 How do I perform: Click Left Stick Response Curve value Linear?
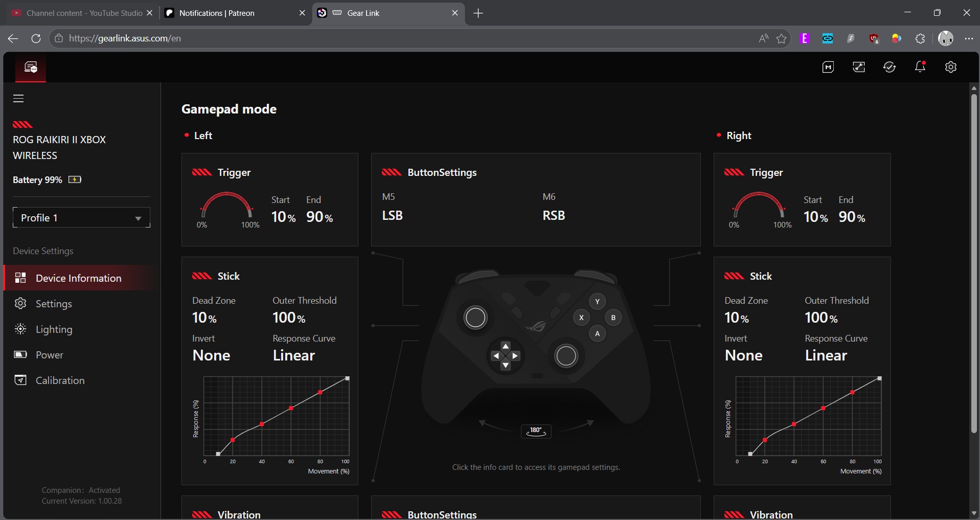click(x=294, y=356)
